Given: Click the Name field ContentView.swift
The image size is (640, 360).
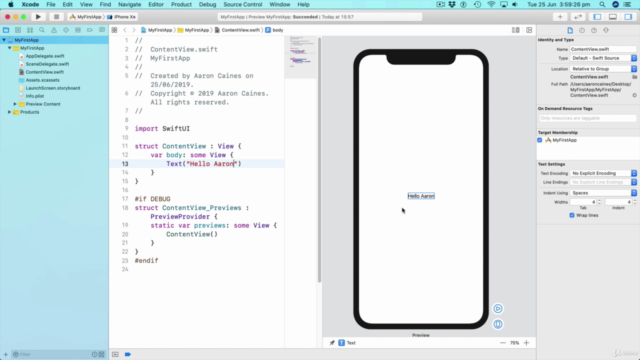Looking at the screenshot, I should [603, 49].
